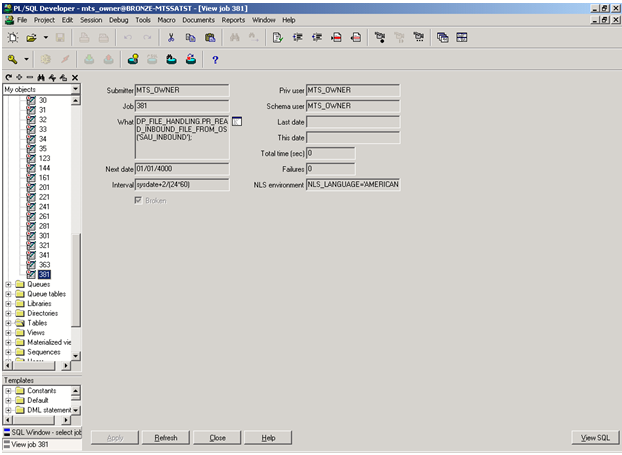Click the What text area
Image resolution: width=622 pixels, height=455 pixels.
(182, 137)
